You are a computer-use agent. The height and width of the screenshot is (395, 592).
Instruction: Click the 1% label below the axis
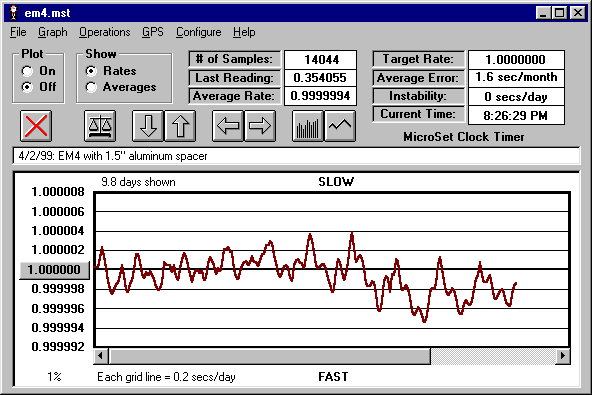tap(54, 377)
